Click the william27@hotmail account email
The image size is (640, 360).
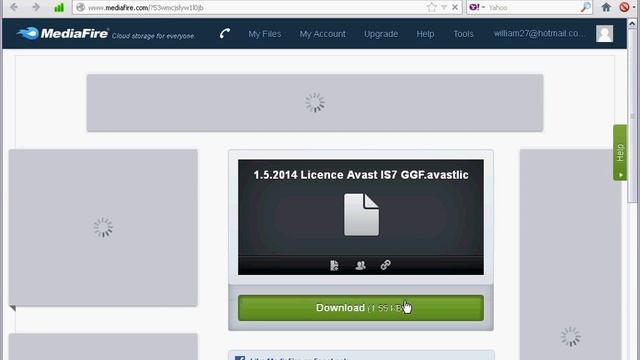540,33
